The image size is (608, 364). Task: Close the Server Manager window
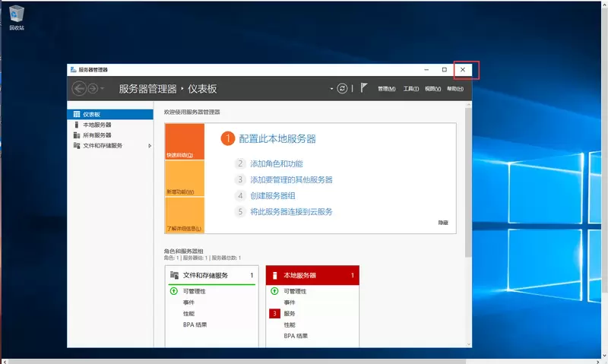coord(463,70)
